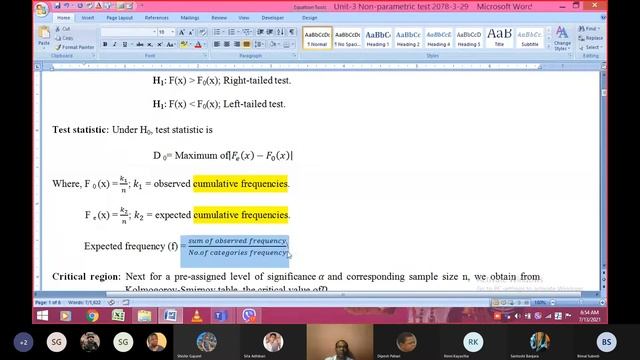Image resolution: width=640 pixels, height=360 pixels.
Task: Cut the selected content
Action: [x=63, y=29]
